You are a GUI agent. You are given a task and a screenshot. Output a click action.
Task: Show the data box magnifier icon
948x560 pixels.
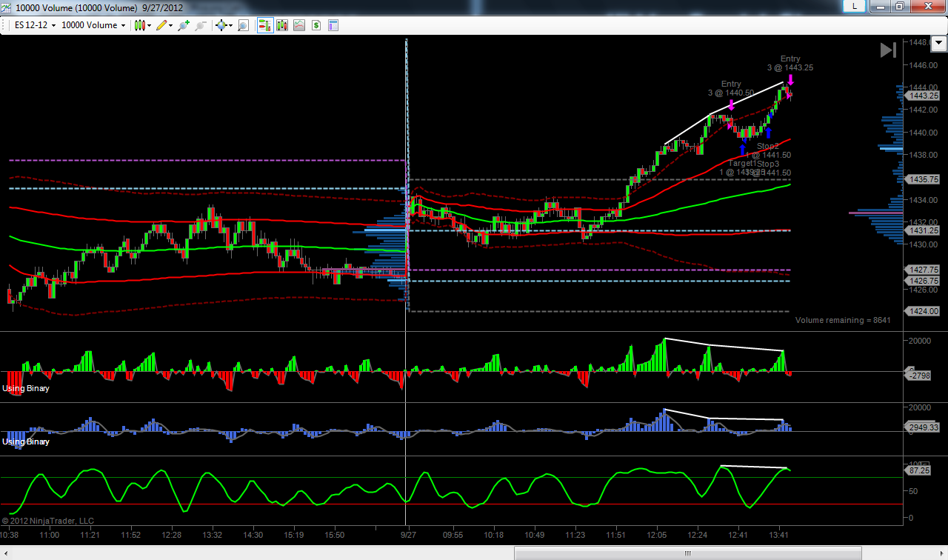pyautogui.click(x=242, y=25)
